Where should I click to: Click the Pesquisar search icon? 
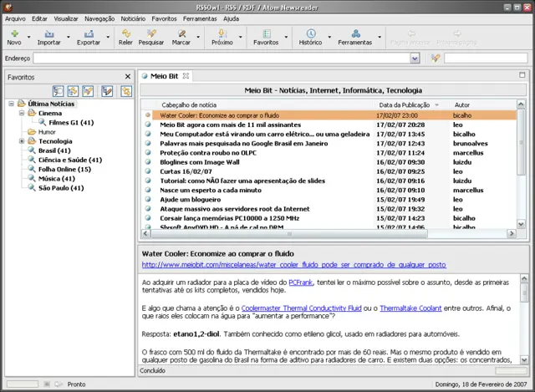[x=151, y=33]
